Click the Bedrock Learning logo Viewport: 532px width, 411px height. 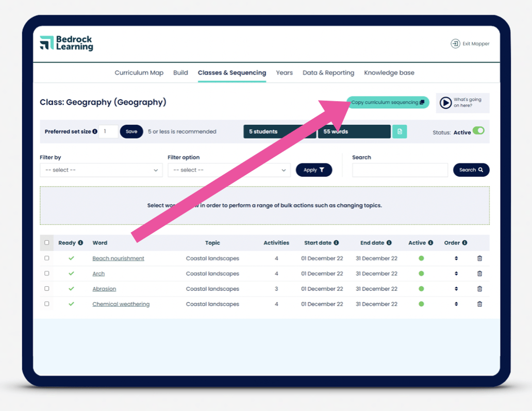point(66,44)
